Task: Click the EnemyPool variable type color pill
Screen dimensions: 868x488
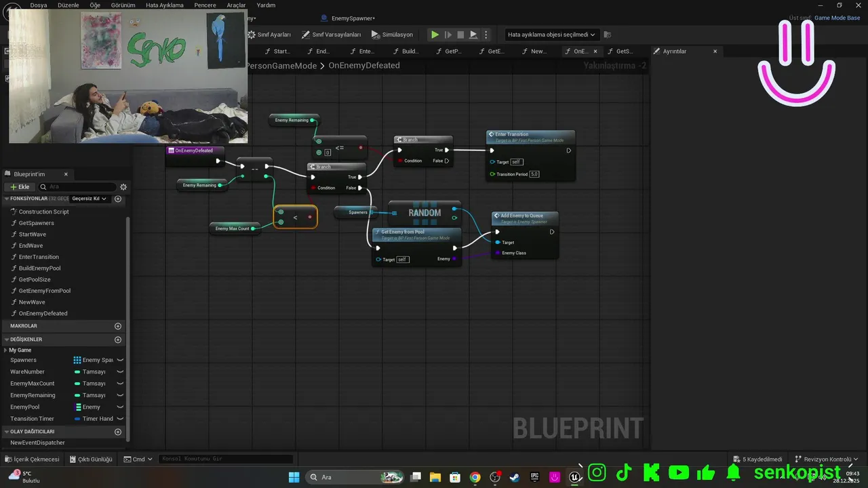Action: pos(78,407)
